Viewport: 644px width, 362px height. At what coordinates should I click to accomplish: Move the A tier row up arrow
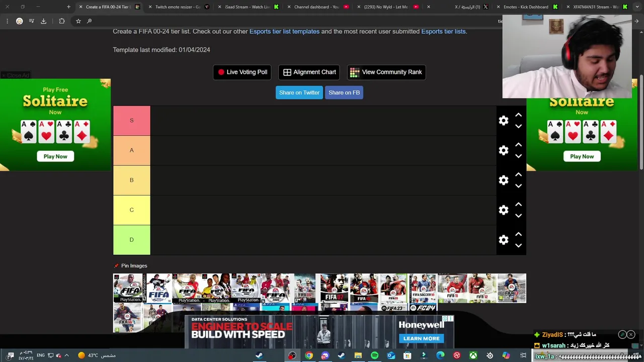(x=518, y=145)
